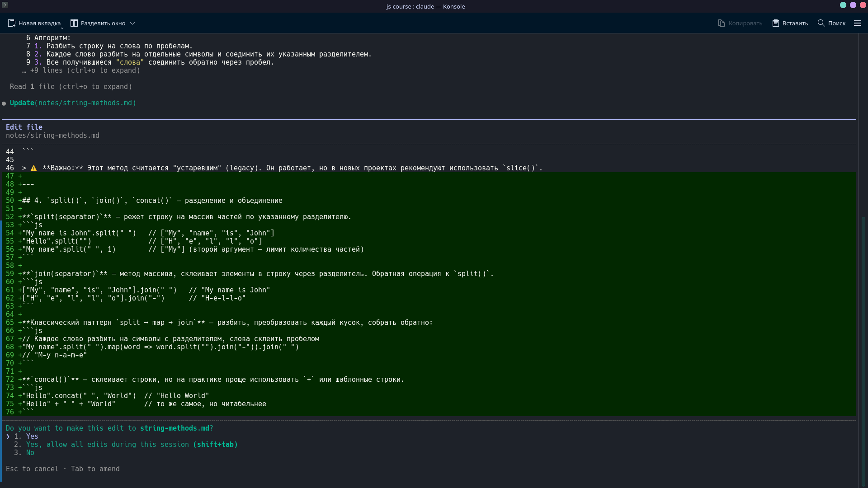Expand the Разделить окно dropdown arrow
This screenshot has height=488, width=868.
(132, 23)
